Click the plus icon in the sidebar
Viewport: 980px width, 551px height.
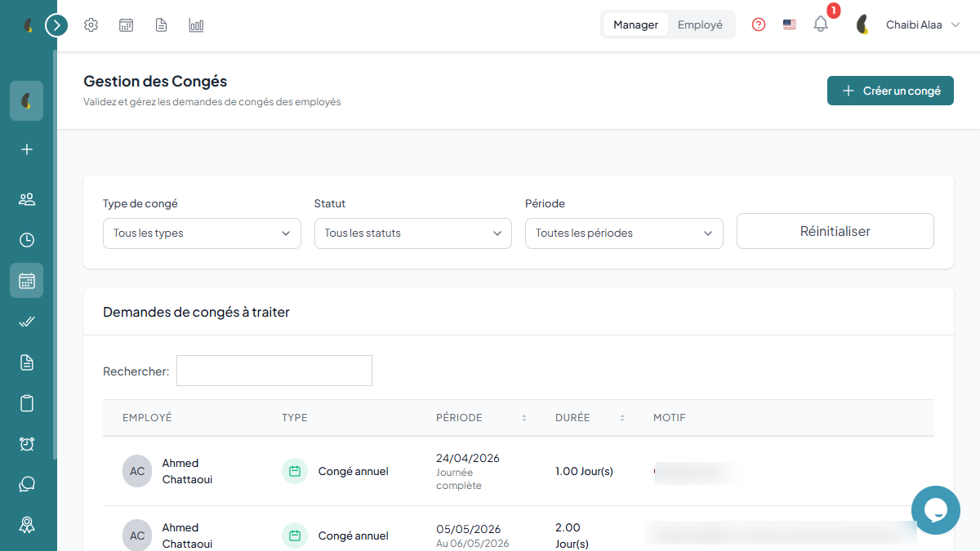tap(27, 149)
